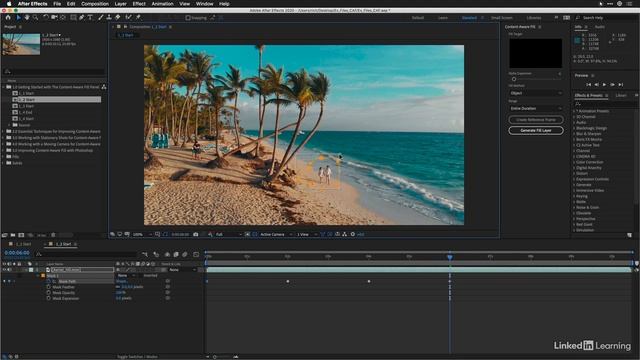Jump preview to first frame
This screenshot has height=360, width=640.
pyautogui.click(x=589, y=84)
